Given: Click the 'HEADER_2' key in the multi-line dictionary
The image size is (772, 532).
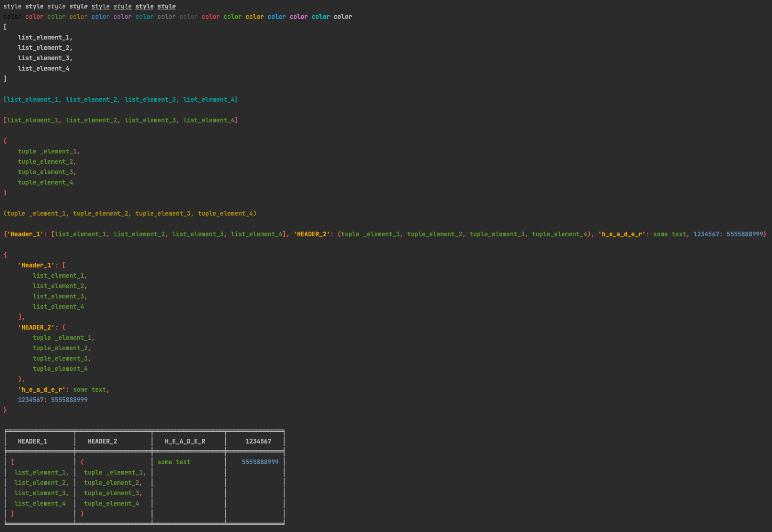Looking at the screenshot, I should click(36, 327).
